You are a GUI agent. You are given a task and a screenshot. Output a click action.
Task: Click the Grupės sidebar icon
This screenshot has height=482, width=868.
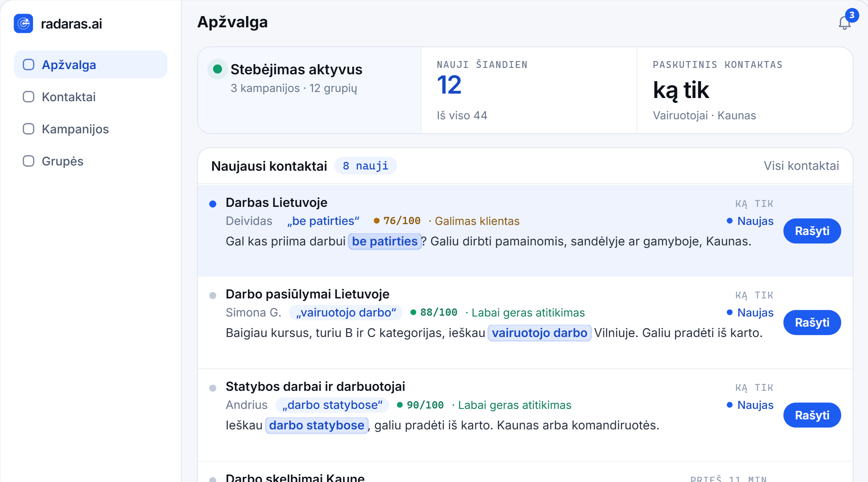point(29,161)
